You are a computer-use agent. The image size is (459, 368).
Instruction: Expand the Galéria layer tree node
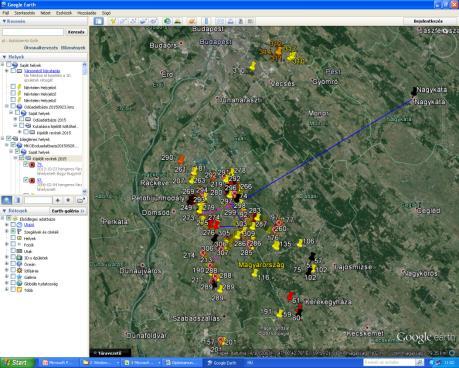(7, 277)
